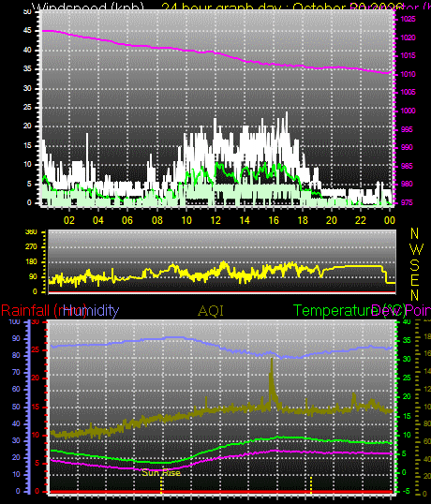Click barometer axis value 1010
Screen dimensions: 431x504
coord(409,74)
